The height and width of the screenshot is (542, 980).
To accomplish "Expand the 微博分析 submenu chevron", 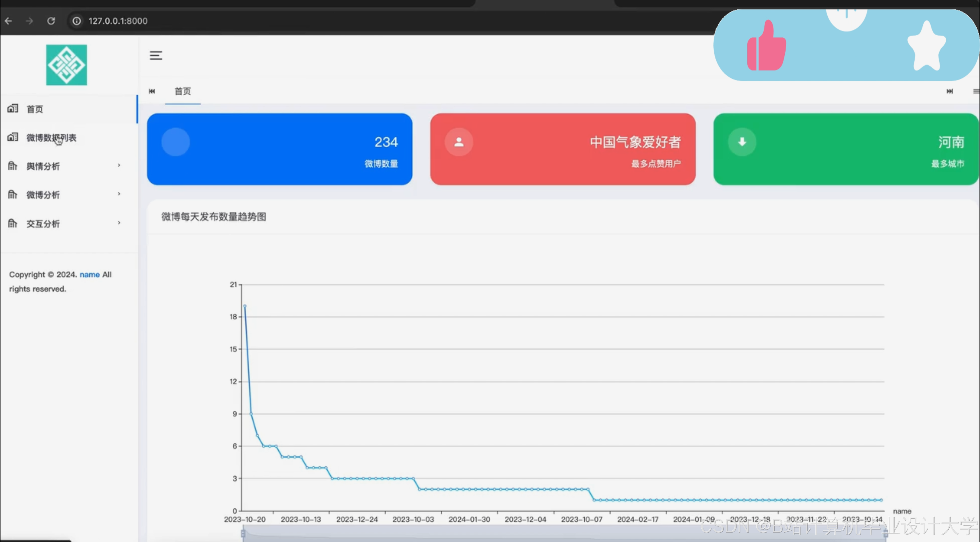I will [x=119, y=194].
